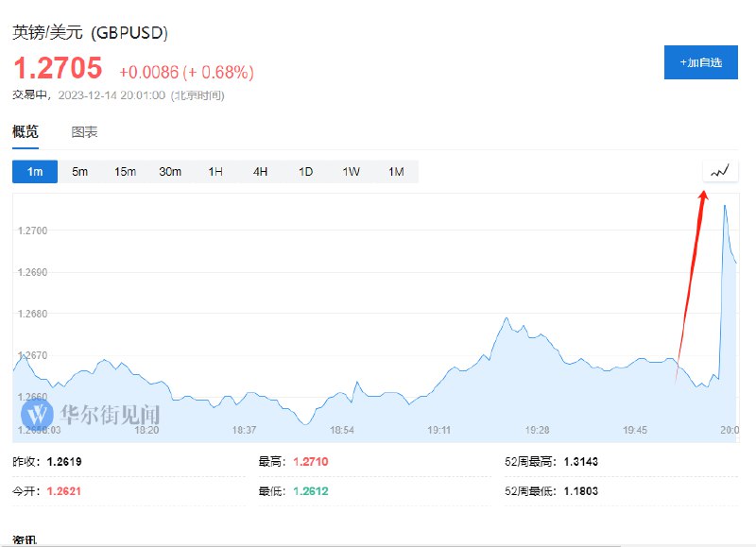Viewport: 756px width, 547px height.
Task: Click the chart peak near 1.2706 spike
Action: (725, 206)
